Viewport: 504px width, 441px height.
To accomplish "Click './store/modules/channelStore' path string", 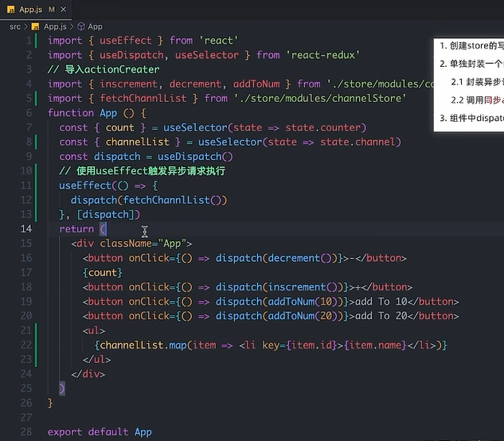I will [x=320, y=99].
